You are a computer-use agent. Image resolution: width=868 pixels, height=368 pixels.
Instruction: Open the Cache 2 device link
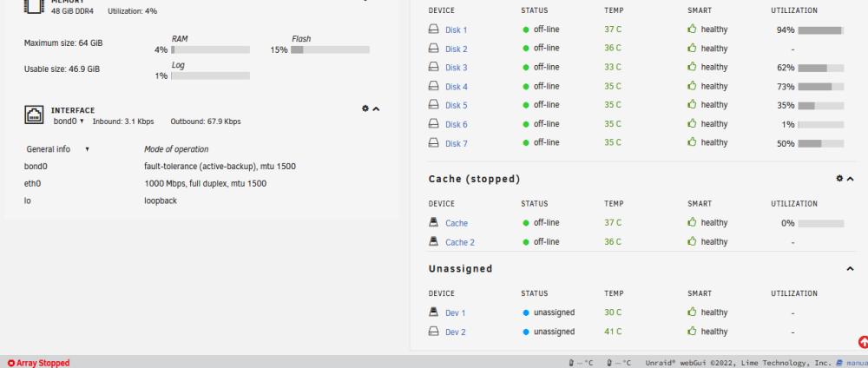[460, 242]
